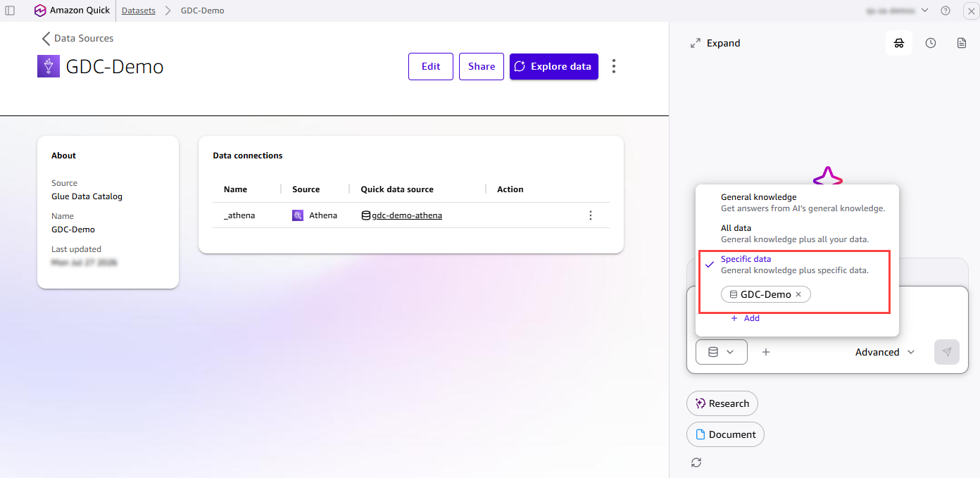980x478 pixels.
Task: Click the plus attachment icon in chat box
Action: pyautogui.click(x=766, y=352)
